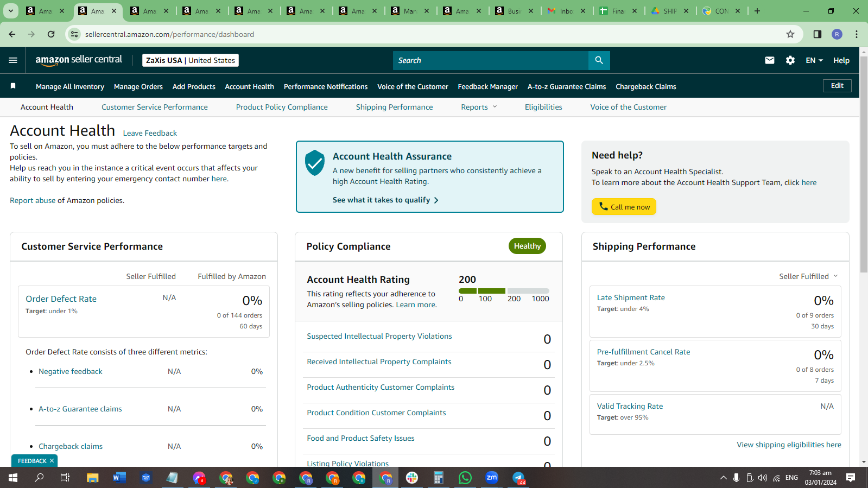Click the search magnifier button
The image size is (868, 488).
pyautogui.click(x=599, y=60)
